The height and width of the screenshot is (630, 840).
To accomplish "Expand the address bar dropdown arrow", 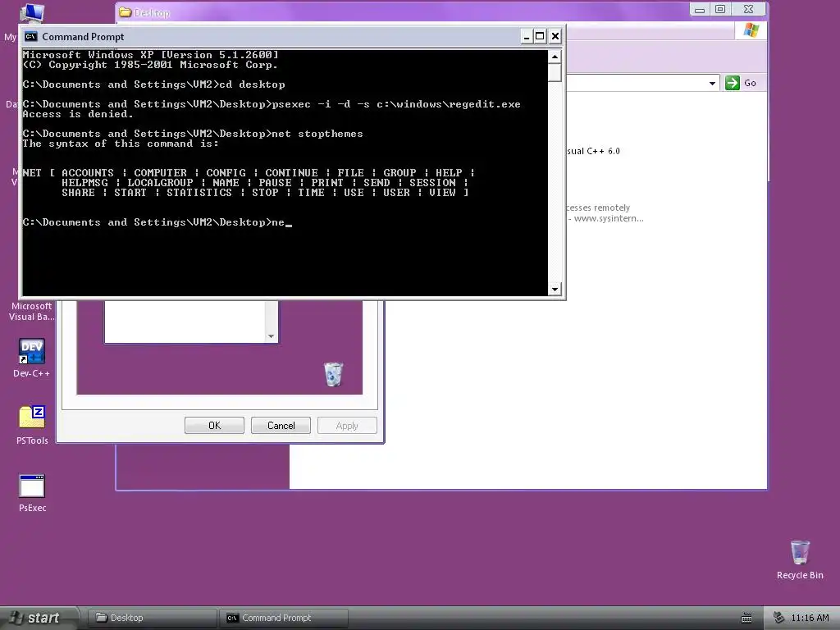I will [x=712, y=83].
